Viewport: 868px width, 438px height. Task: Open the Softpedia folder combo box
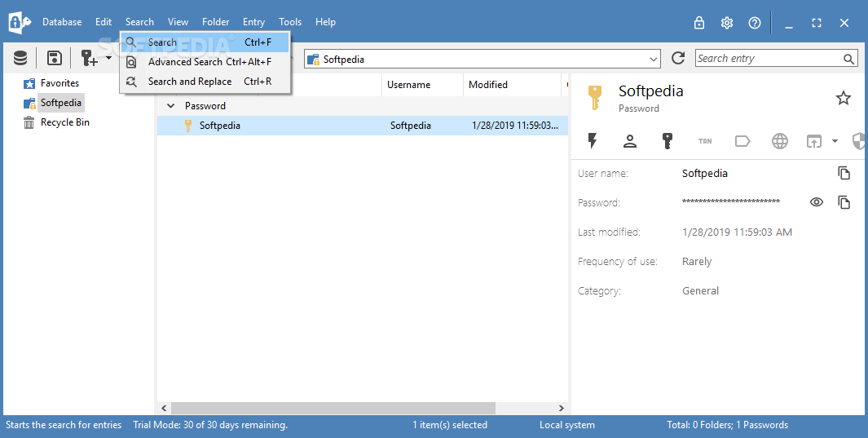[x=482, y=60]
